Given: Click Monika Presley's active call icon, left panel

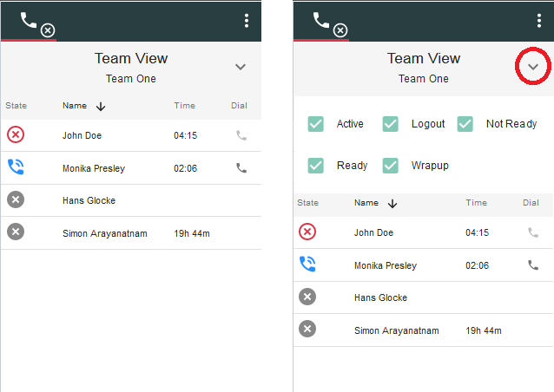Looking at the screenshot, I should click(x=16, y=167).
